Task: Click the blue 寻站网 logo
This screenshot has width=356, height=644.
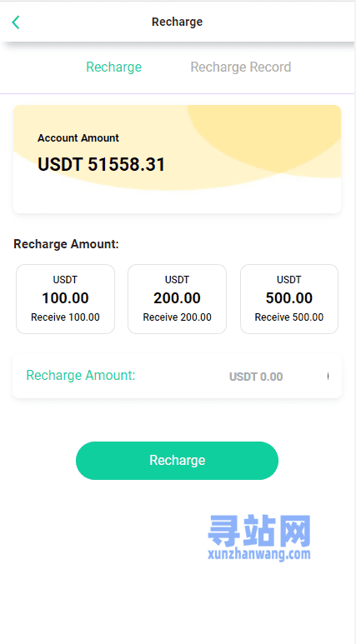Action: click(259, 530)
